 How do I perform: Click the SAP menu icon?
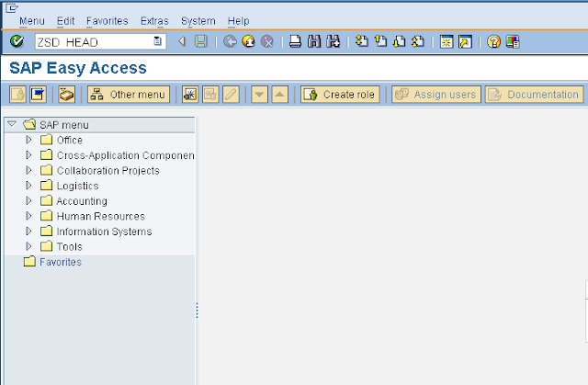click(x=38, y=95)
